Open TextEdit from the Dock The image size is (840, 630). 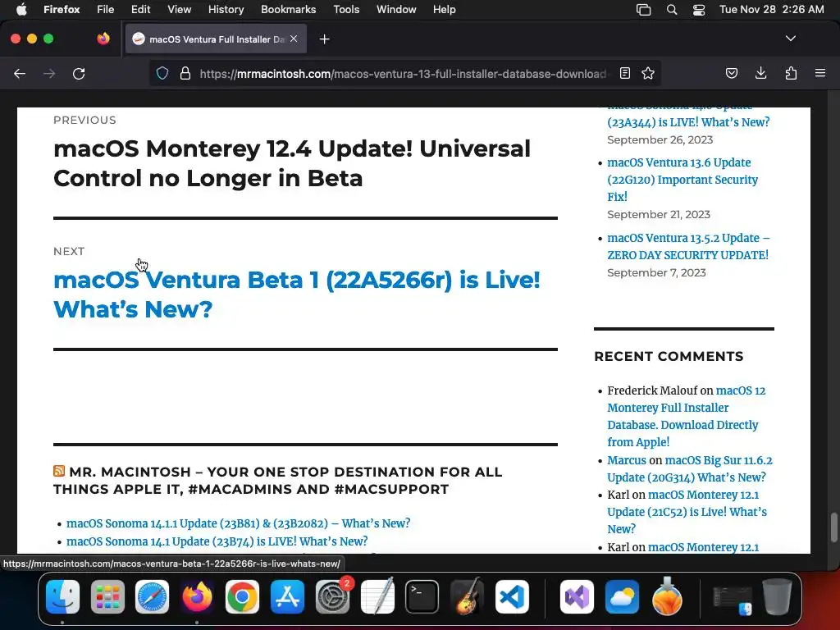[x=377, y=597]
